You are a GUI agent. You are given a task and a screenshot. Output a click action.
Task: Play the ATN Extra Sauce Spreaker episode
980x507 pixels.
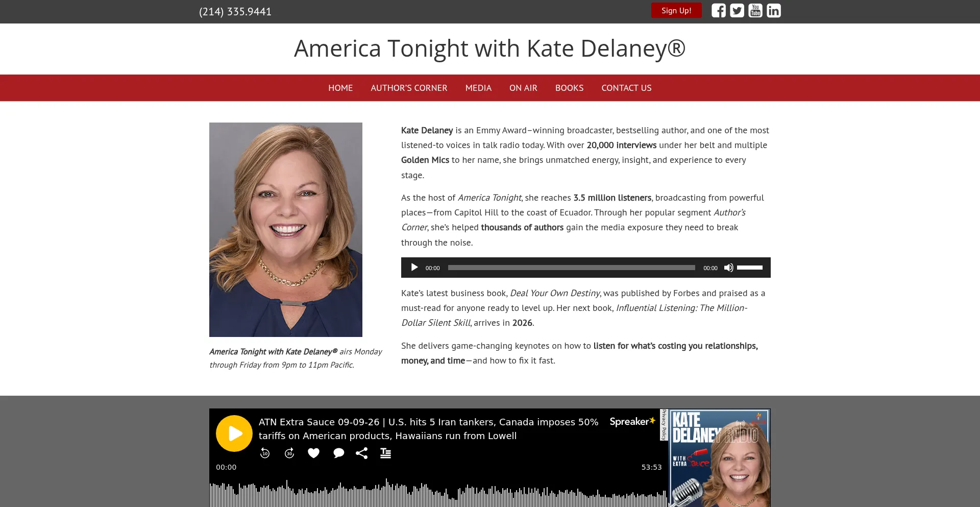pos(234,433)
